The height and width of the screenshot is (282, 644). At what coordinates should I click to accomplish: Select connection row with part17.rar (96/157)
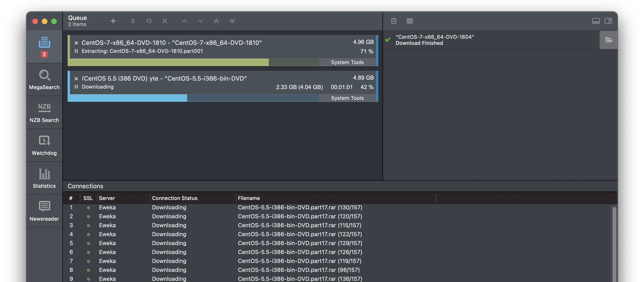(337, 270)
